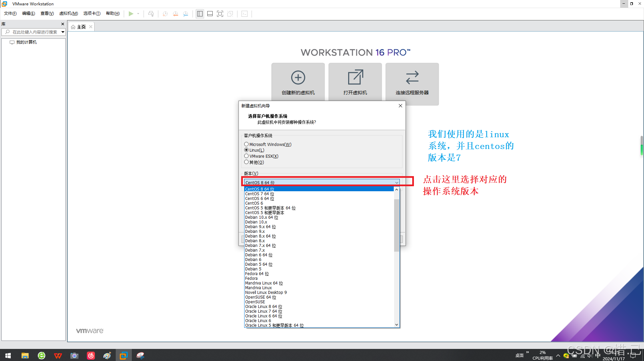
Task: Collapse the version combo box arrow
Action: pyautogui.click(x=396, y=183)
